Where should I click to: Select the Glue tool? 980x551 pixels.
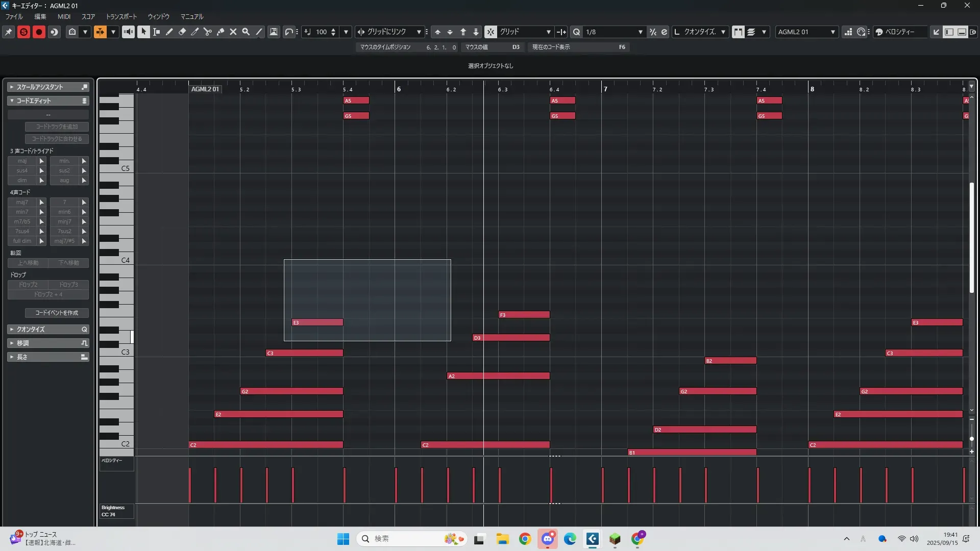tap(220, 32)
